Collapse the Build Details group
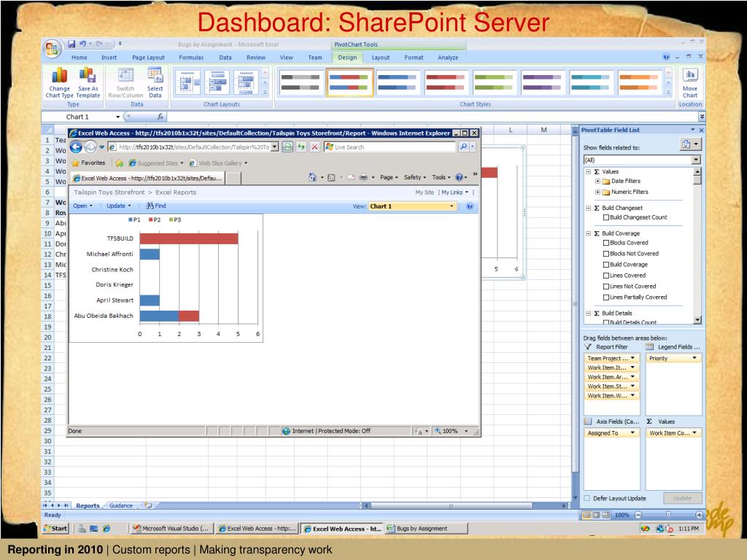Image resolution: width=747 pixels, height=560 pixels. (x=589, y=314)
